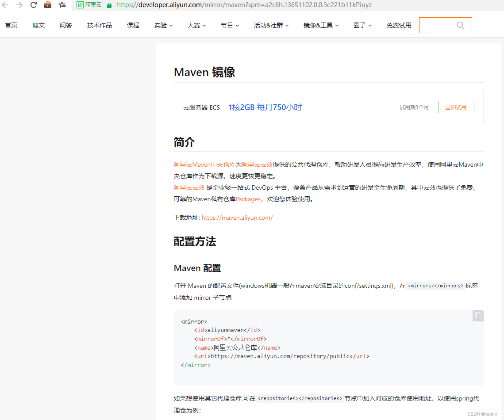Go to the 课程 section
504x420 pixels.
133,25
